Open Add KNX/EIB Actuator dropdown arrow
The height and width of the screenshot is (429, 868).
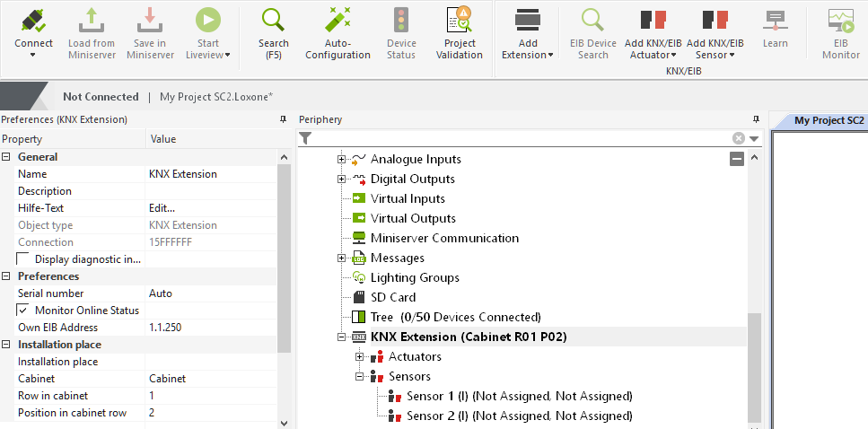point(674,55)
